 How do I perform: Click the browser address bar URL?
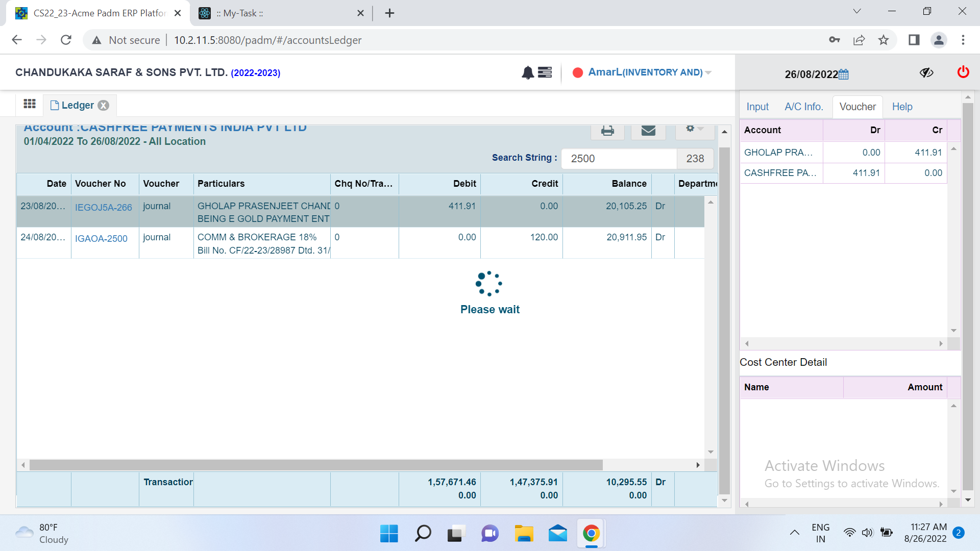click(x=267, y=40)
